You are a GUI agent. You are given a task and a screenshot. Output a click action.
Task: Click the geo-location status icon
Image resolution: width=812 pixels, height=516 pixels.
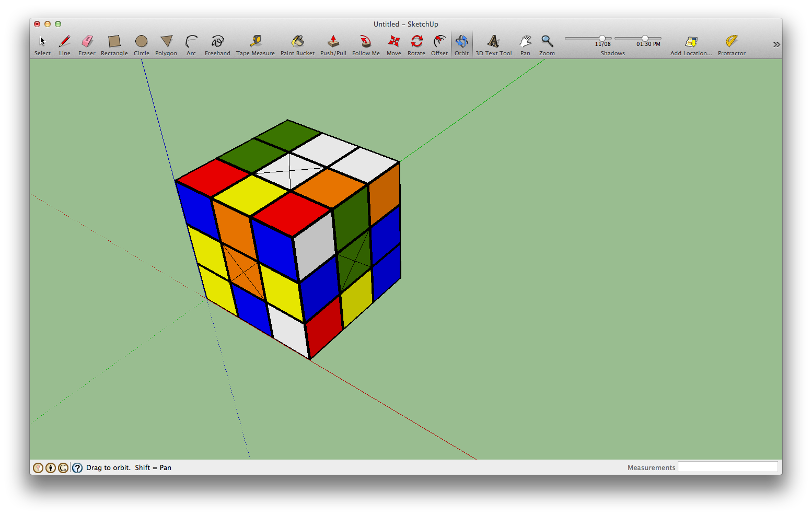(x=38, y=468)
